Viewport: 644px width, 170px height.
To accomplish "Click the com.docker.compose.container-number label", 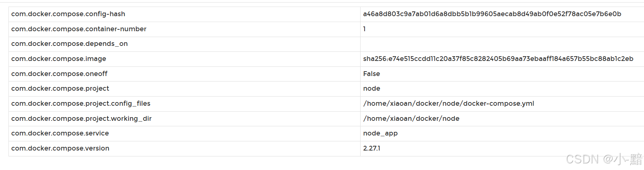I will click(x=79, y=29).
